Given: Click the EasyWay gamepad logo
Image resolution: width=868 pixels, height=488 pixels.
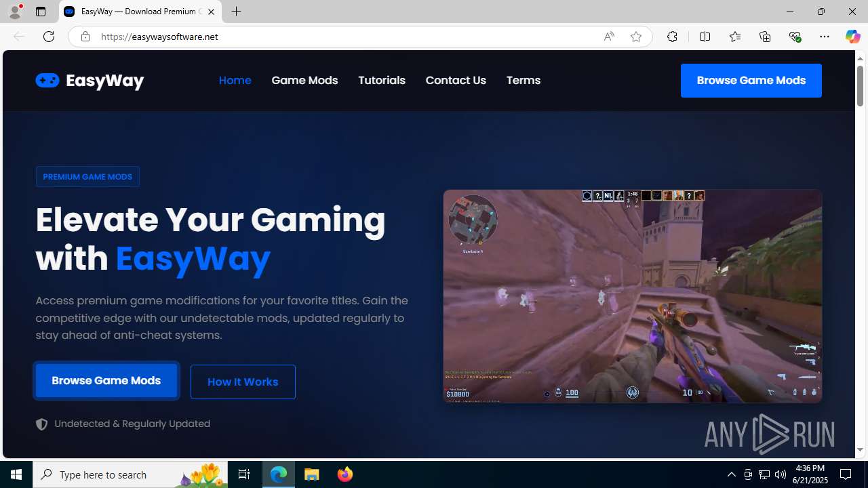Looking at the screenshot, I should pos(90,81).
